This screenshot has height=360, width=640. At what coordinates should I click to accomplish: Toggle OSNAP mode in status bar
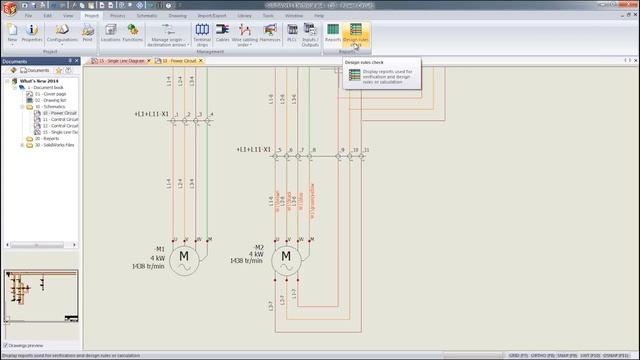point(616,356)
